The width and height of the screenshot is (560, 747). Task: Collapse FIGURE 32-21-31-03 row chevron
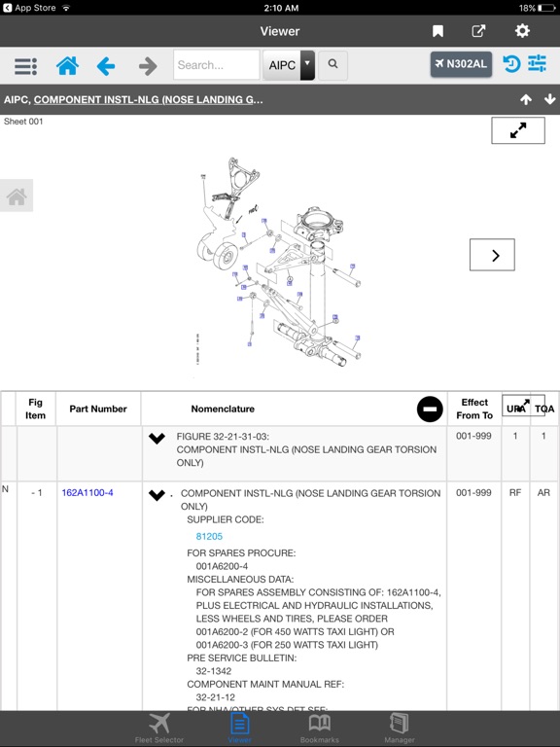point(157,438)
